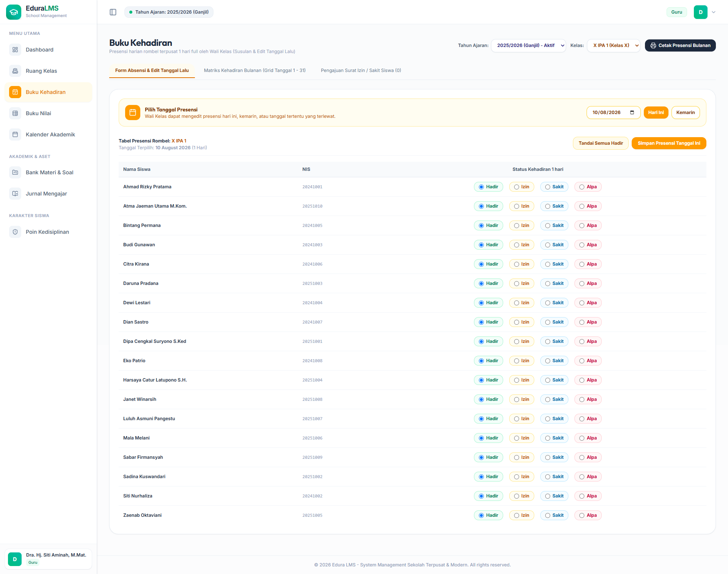728x574 pixels.
Task: Click the D avatar beside Dra. Hj. Siti Aminah
Action: (15, 559)
